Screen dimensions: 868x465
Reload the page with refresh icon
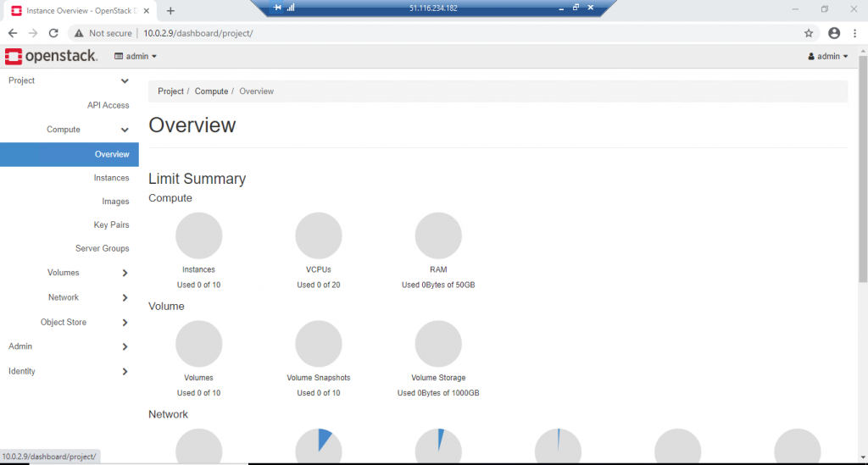coord(53,33)
